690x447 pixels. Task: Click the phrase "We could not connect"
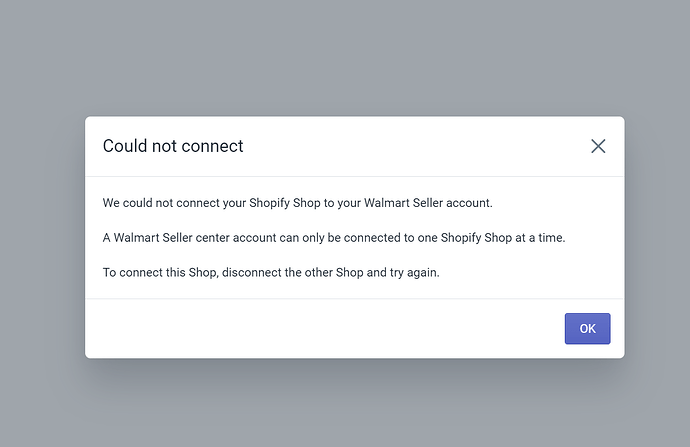click(x=161, y=203)
